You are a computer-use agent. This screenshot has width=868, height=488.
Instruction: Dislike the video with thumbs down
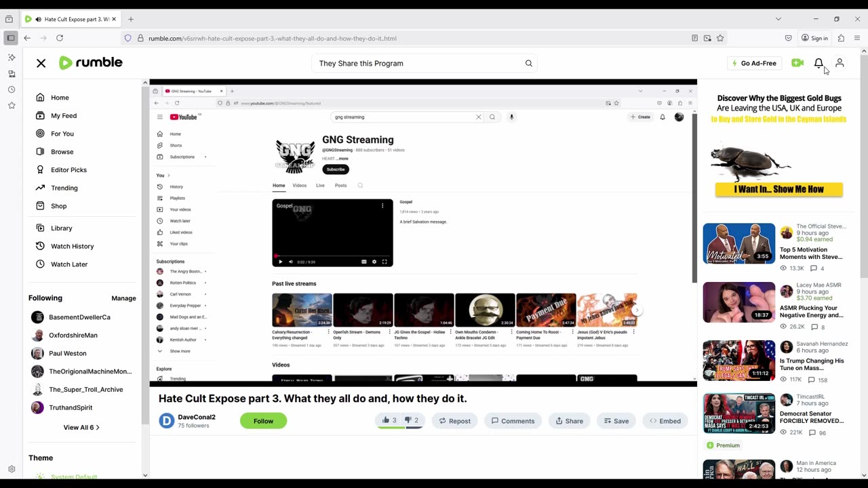coord(412,421)
